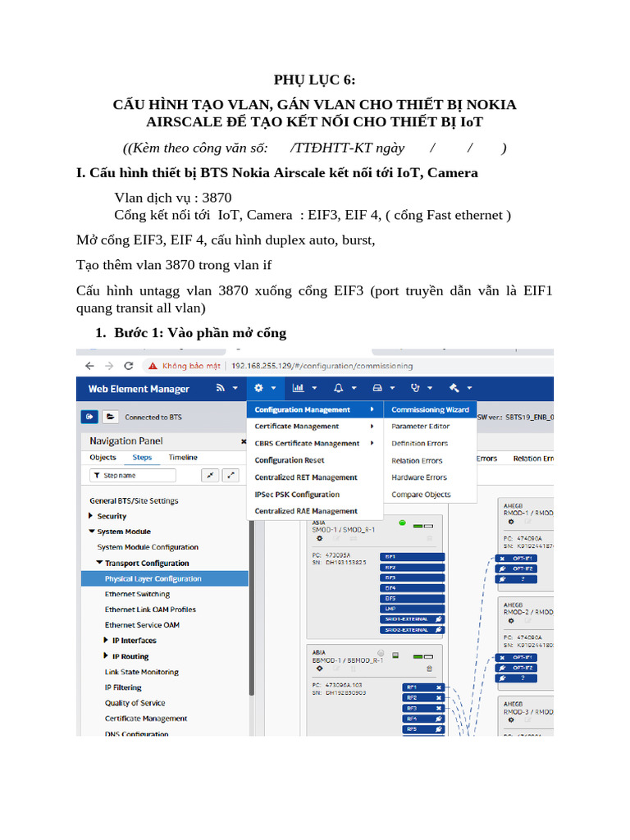
Task: Expand the dropdown arrow beside the signal icon
Action: click(x=235, y=388)
